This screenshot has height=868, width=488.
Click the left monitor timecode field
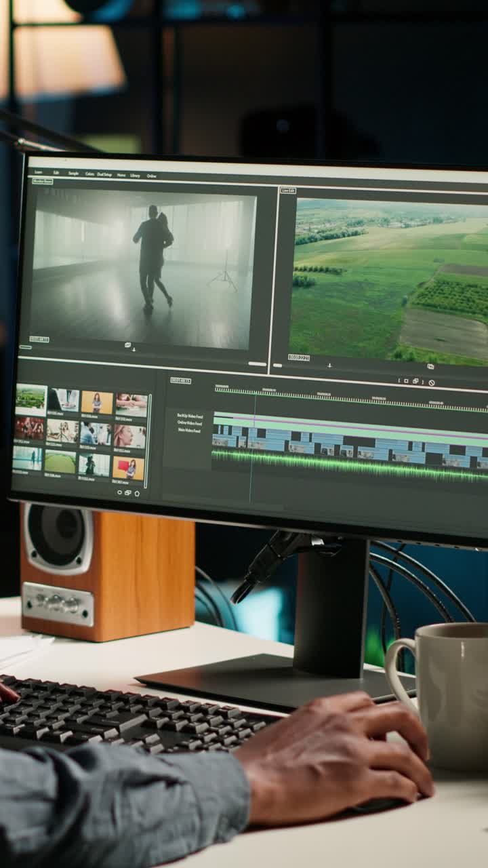click(39, 339)
